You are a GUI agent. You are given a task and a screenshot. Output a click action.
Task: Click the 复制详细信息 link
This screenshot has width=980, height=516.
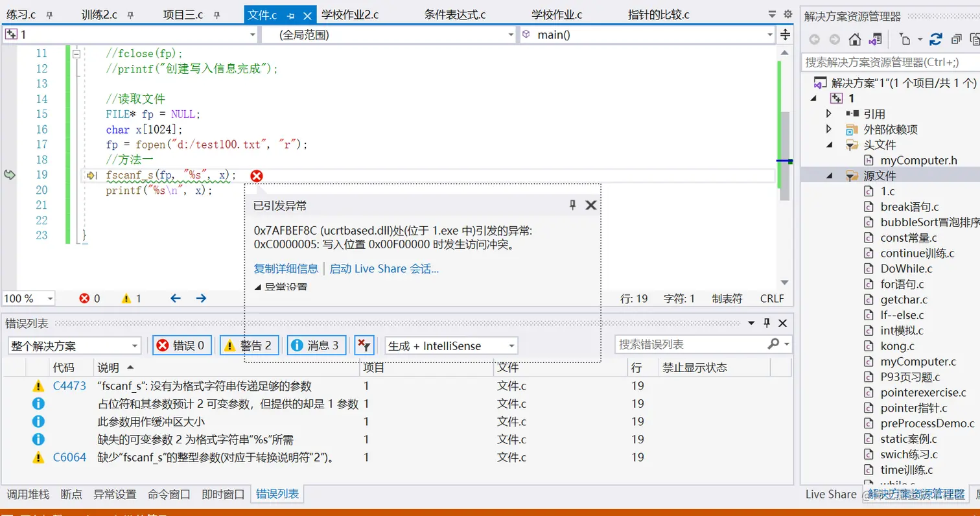286,268
